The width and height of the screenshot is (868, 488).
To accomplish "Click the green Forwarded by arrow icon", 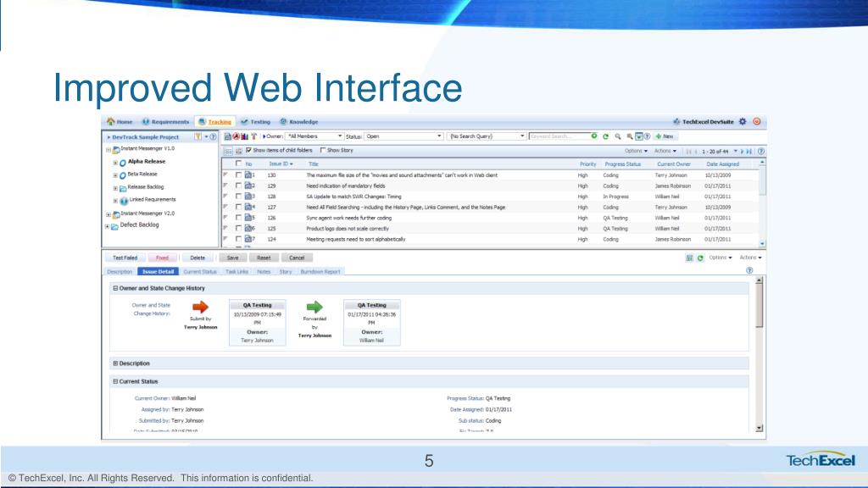I will (x=314, y=307).
